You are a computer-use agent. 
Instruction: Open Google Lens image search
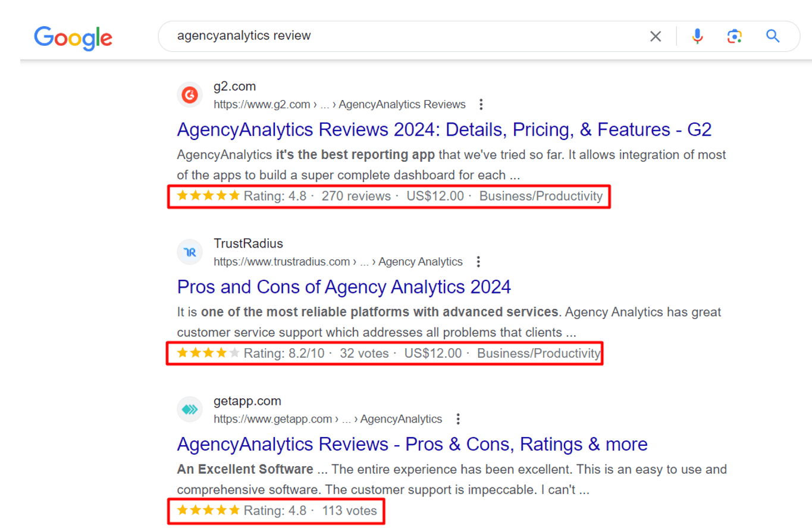tap(735, 36)
